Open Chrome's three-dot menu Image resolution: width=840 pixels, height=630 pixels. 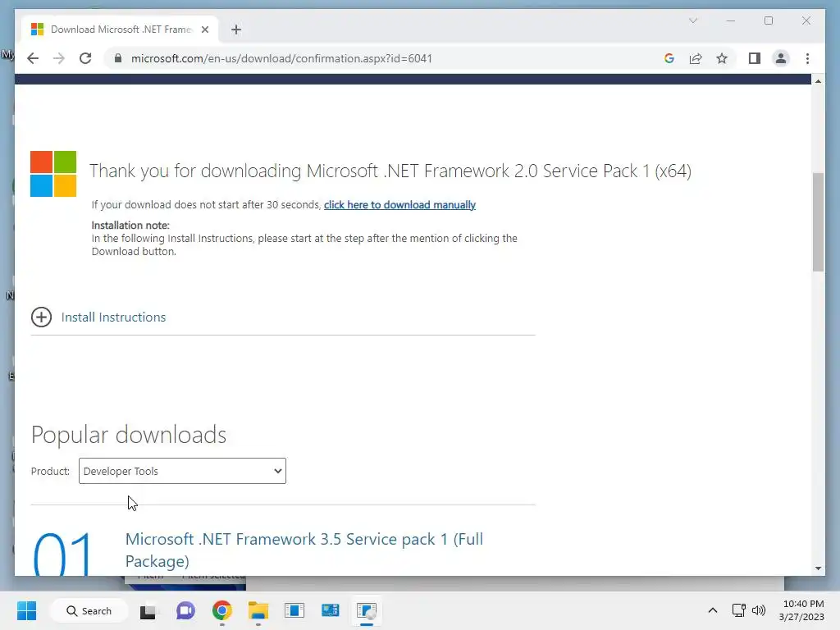[807, 58]
